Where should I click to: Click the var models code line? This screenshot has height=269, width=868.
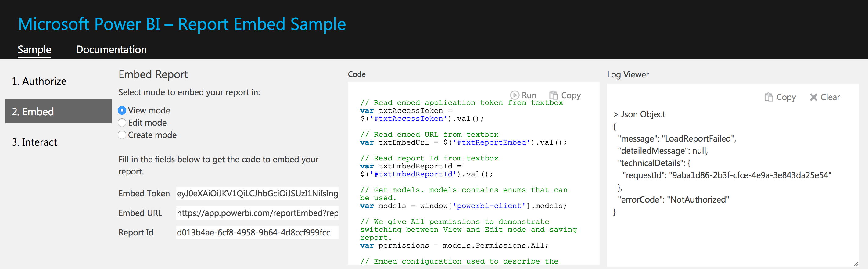(463, 206)
